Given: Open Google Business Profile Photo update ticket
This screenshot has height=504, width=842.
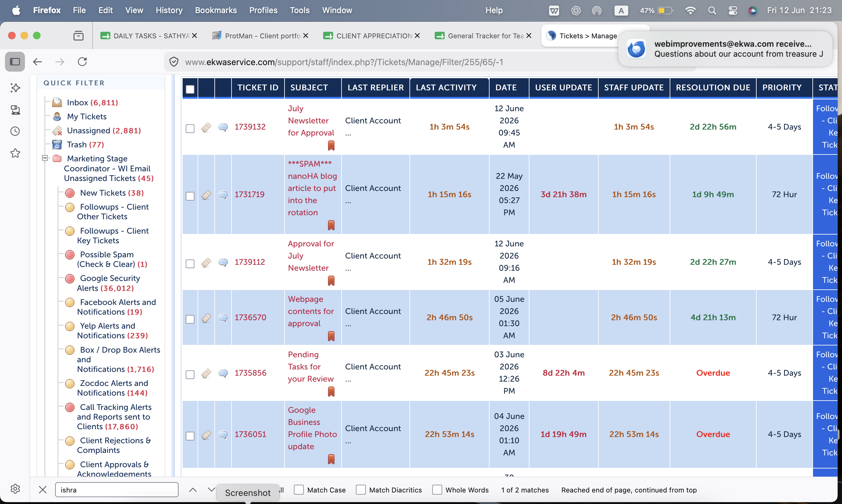Looking at the screenshot, I should point(312,428).
